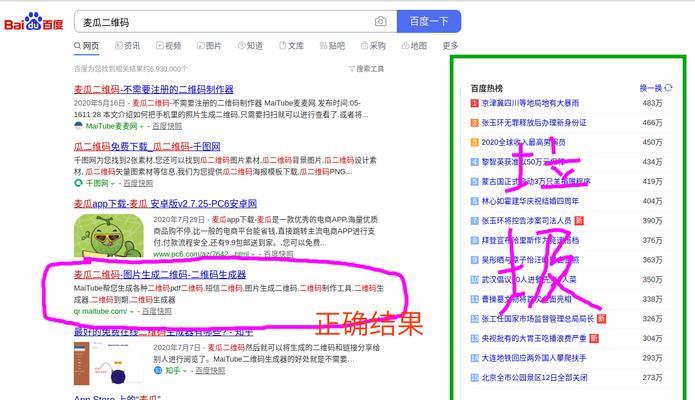Open www.pc6.com source URL

201,254
